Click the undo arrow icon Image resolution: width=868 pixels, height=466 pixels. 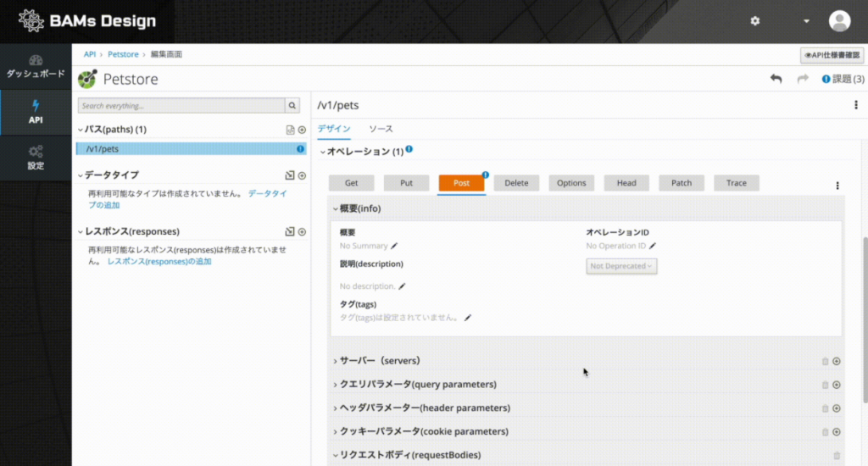pos(776,79)
